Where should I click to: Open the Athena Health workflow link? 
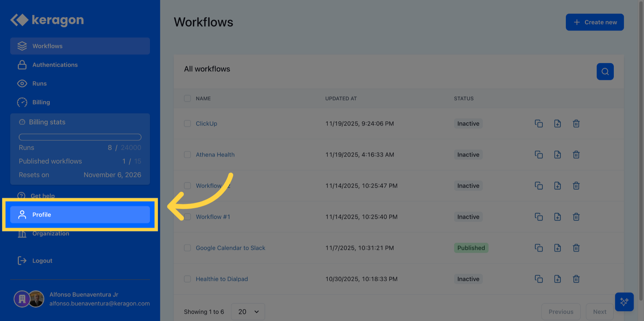tap(215, 155)
